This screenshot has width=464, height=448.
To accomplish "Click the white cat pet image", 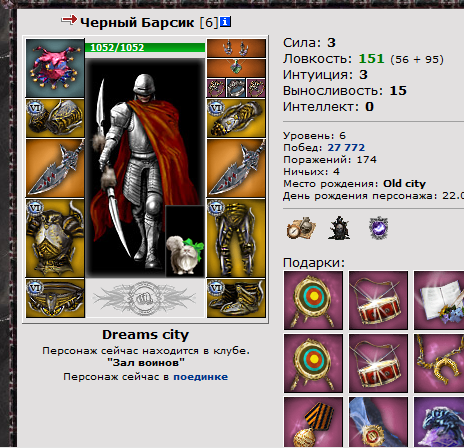I will [x=185, y=241].
